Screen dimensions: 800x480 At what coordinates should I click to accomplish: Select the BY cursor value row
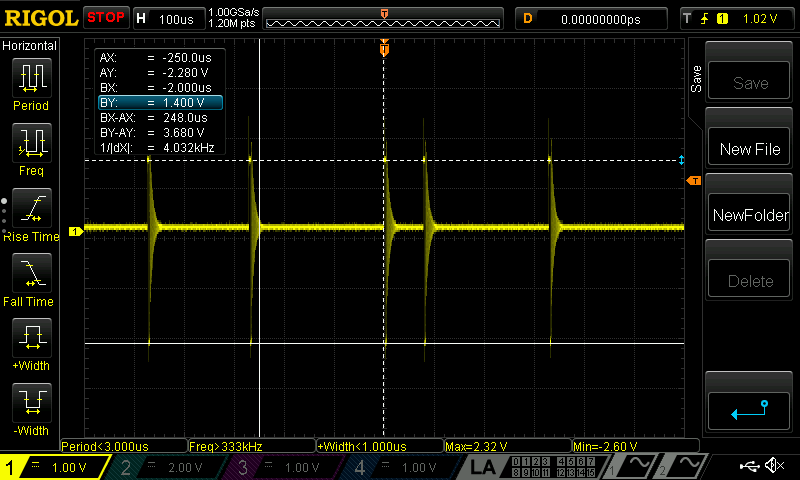click(159, 102)
